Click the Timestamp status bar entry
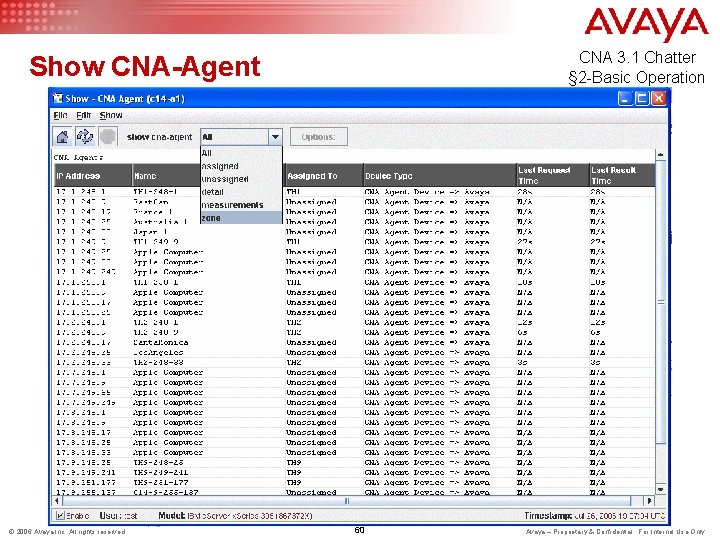This screenshot has height=540, width=720. point(595,516)
